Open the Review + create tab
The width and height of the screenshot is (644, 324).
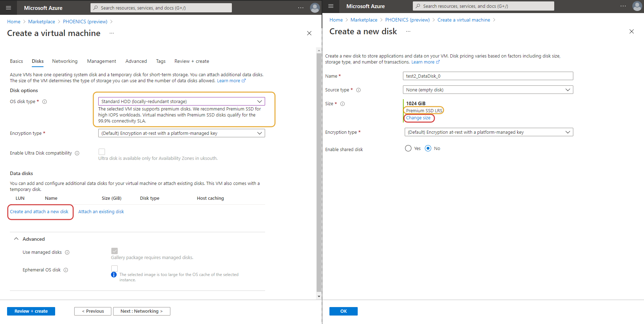(x=192, y=61)
